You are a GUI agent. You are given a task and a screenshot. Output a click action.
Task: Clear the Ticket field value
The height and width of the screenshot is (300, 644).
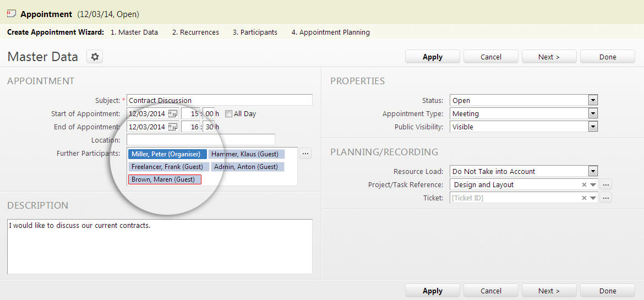584,198
